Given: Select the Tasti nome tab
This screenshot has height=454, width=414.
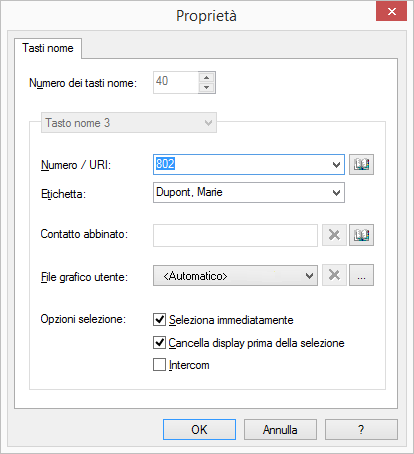Looking at the screenshot, I should click(x=48, y=48).
